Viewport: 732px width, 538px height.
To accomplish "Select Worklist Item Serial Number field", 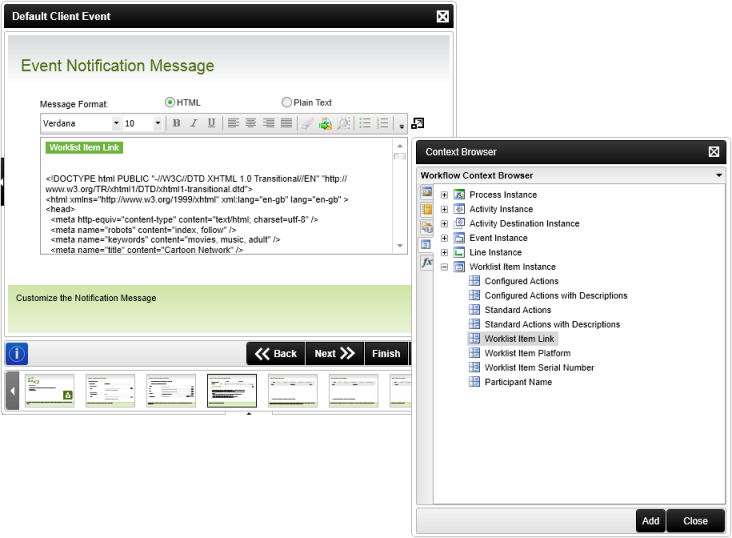I will click(x=539, y=368).
